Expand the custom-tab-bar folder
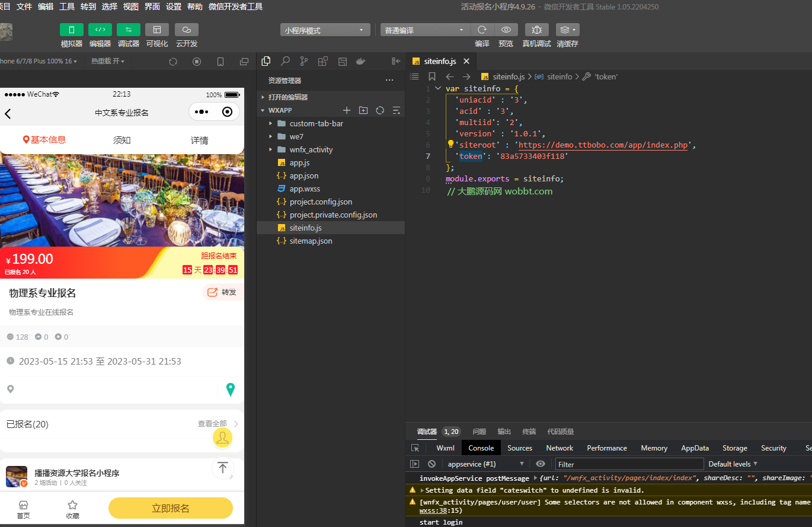 (271, 123)
